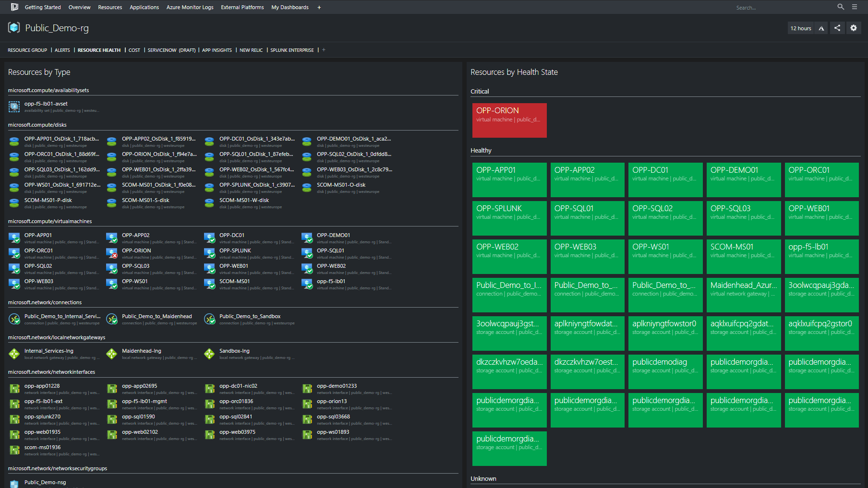This screenshot has width=868, height=488.
Task: Click the opp-f5-lb01-avset availability set icon
Action: (14, 107)
